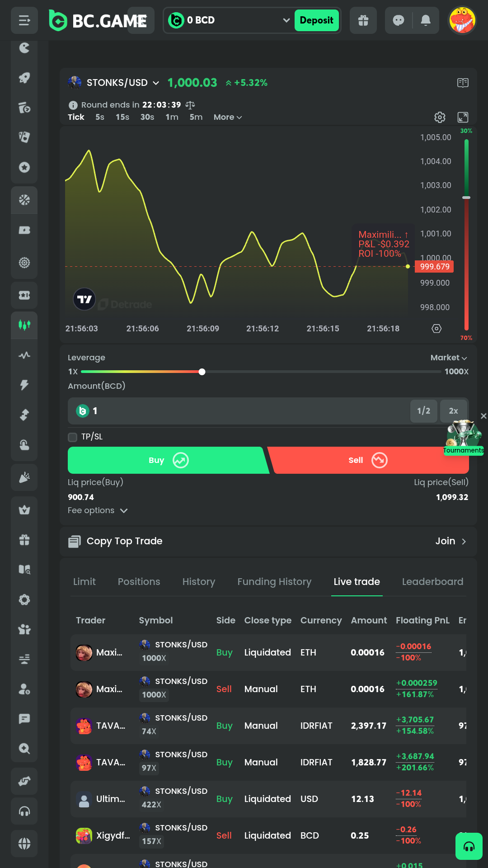
Task: Open chart settings gear icon
Action: (440, 118)
